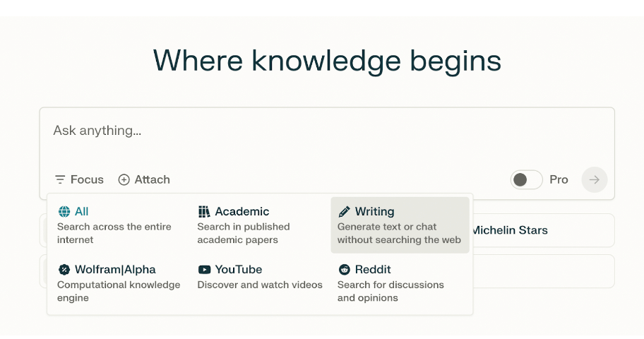Click the YouTube play icon
The image size is (644, 339).
[204, 269]
